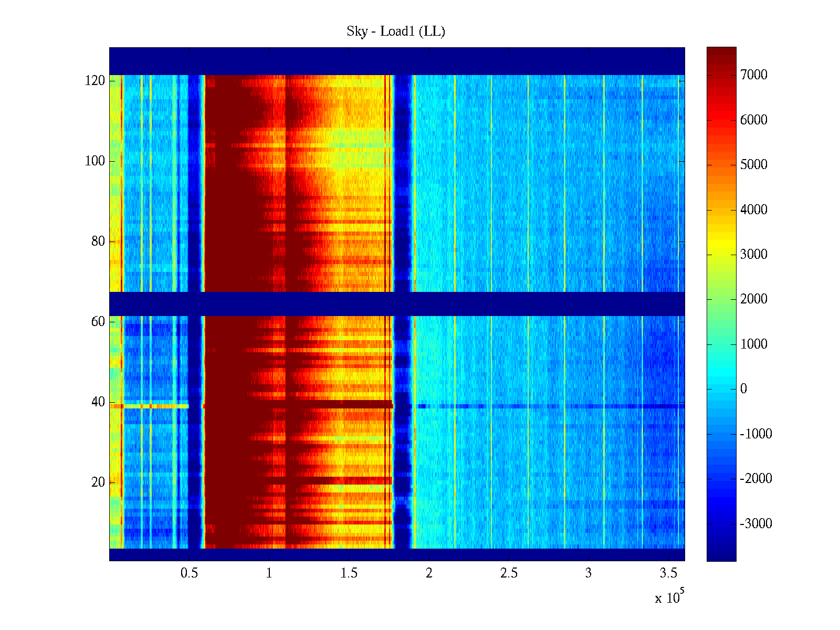
Task: Click the colorbar tick label 7000
Action: tap(753, 75)
